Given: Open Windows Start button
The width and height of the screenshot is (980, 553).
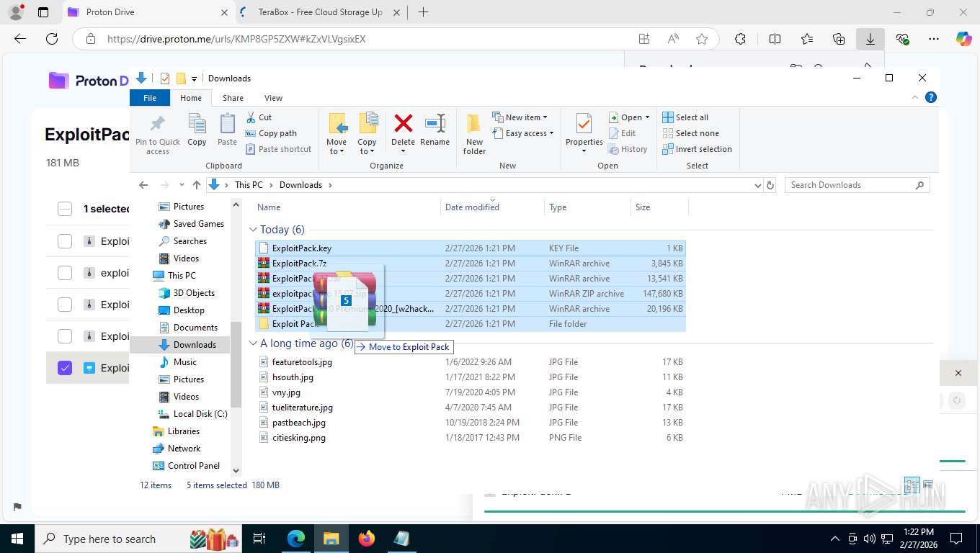Looking at the screenshot, I should click(x=17, y=539).
